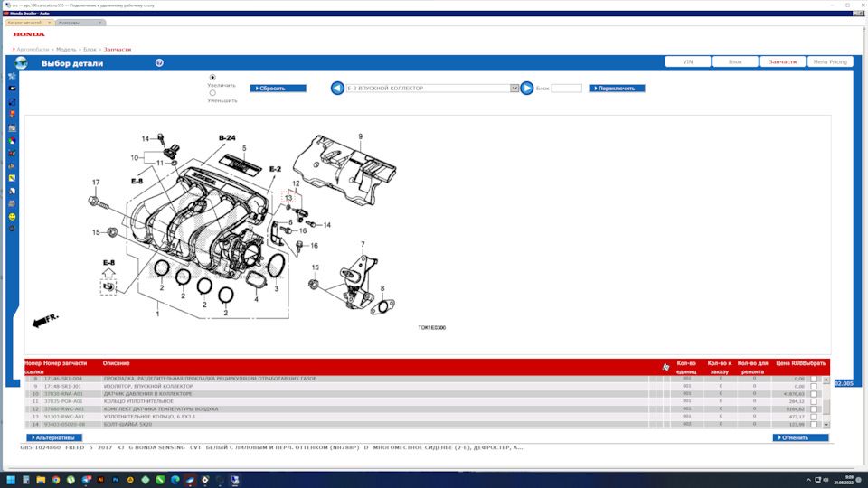Viewport: 868px width, 488px height.
Task: Open Photoshop from the taskbar
Action: 116,480
